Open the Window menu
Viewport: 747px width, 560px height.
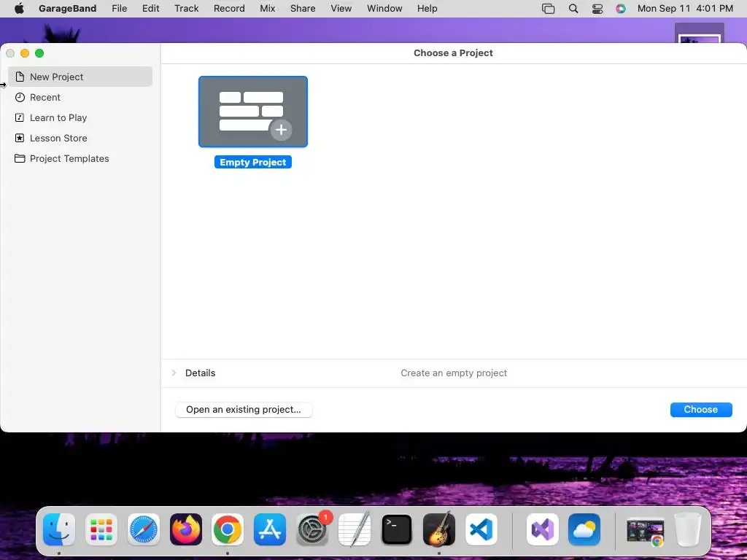point(384,9)
